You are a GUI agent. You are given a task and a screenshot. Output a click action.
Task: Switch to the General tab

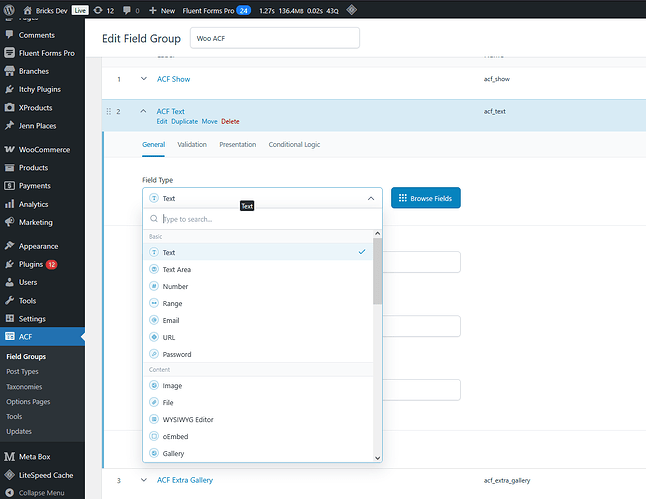click(x=154, y=144)
